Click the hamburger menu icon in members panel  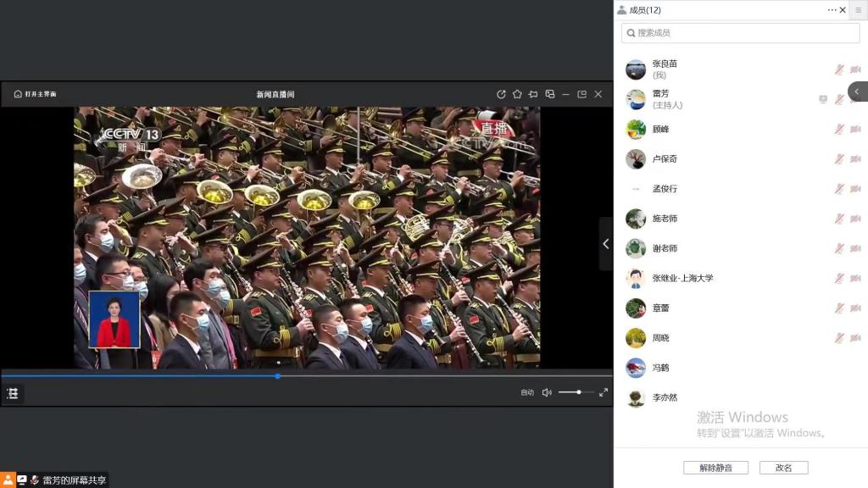pyautogui.click(x=857, y=10)
